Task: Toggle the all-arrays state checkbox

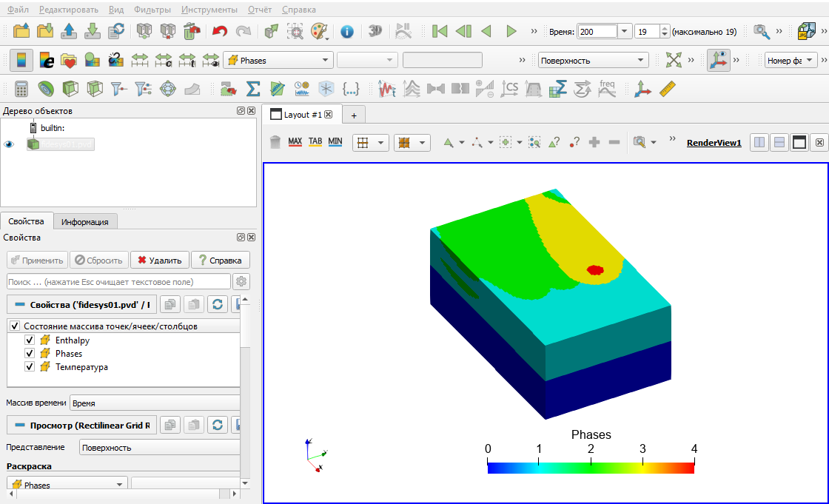Action: tap(15, 326)
